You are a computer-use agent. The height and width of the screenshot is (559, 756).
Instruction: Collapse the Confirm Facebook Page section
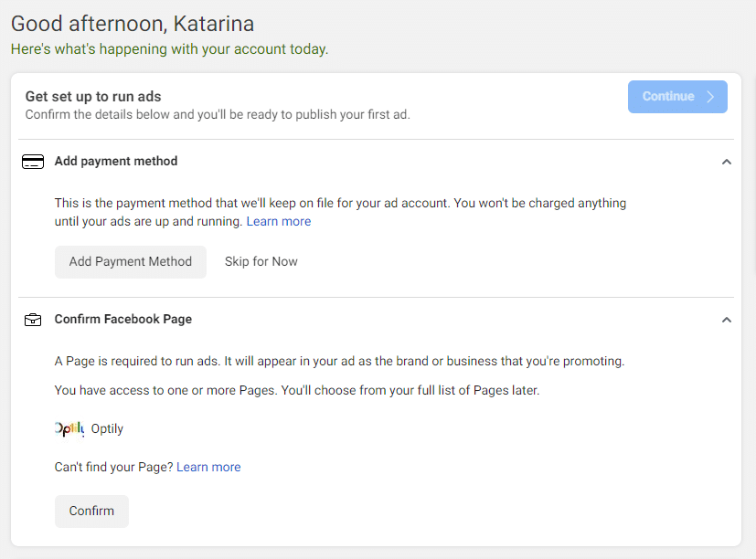point(726,320)
